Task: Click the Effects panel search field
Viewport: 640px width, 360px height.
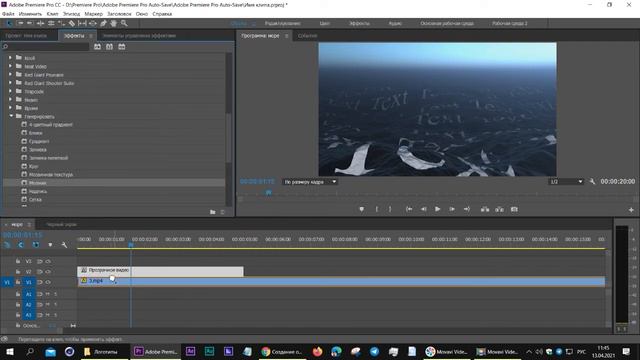Action: click(45, 47)
